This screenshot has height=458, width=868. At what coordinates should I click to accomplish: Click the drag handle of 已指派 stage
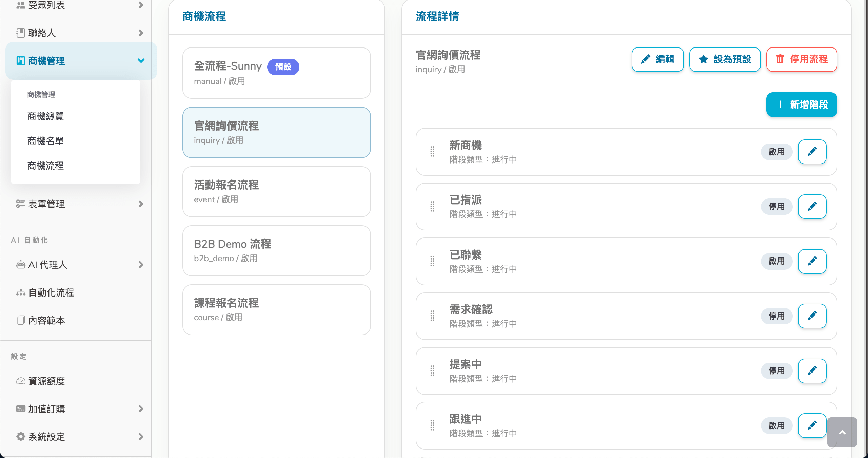pos(432,207)
